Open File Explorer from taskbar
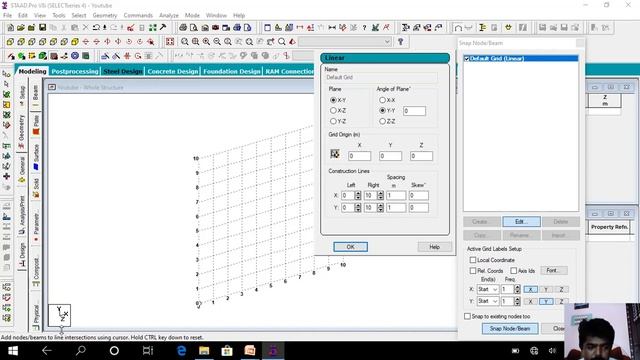 tap(204, 351)
